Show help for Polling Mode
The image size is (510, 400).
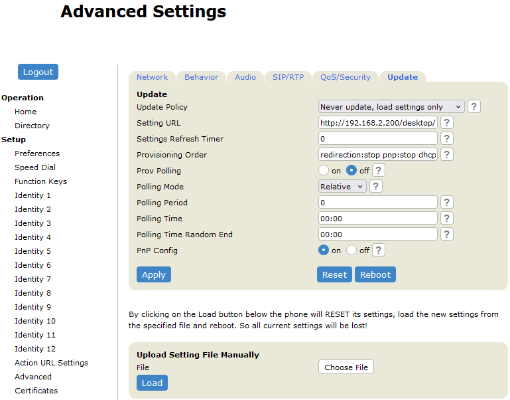(x=376, y=186)
